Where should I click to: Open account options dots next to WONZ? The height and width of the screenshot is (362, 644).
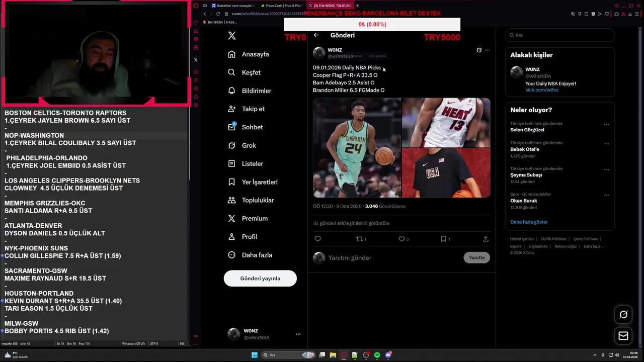pyautogui.click(x=298, y=334)
